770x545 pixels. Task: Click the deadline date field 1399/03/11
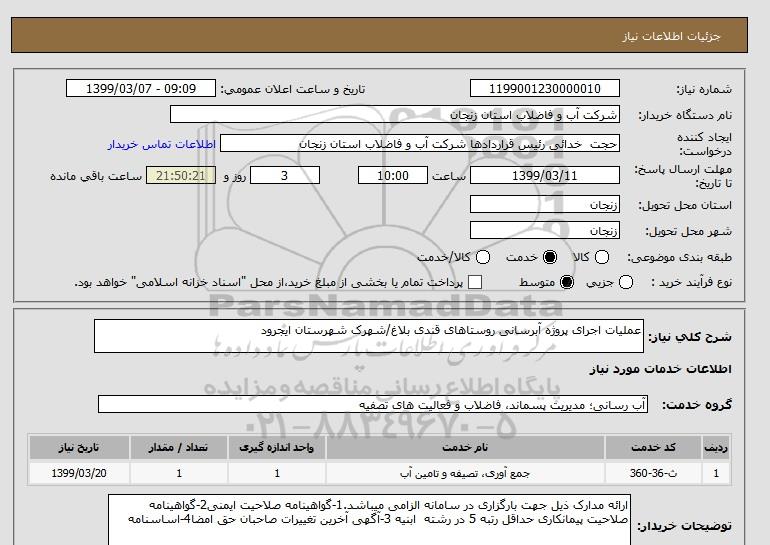[x=545, y=175]
